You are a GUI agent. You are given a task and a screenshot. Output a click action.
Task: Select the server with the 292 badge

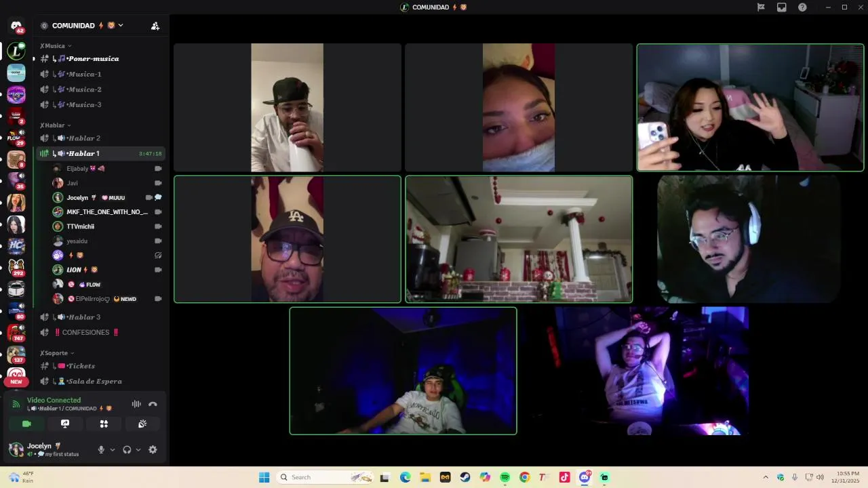(x=16, y=268)
